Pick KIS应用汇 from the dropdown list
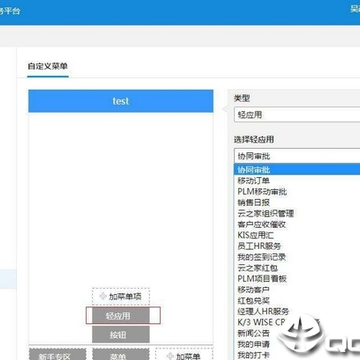This screenshot has height=360, width=360. [x=256, y=235]
